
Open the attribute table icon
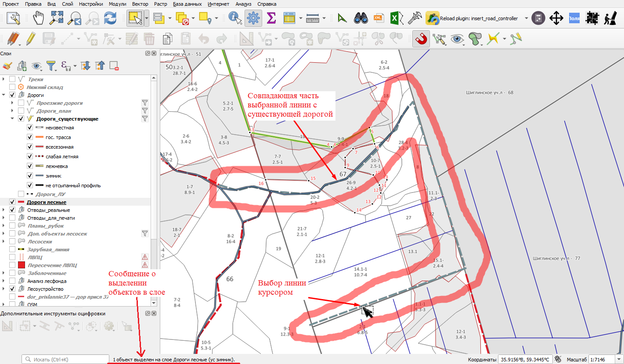(x=289, y=18)
